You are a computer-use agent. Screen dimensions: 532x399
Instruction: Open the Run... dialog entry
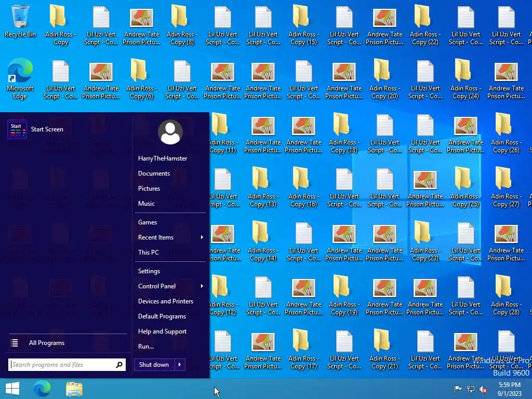point(146,347)
